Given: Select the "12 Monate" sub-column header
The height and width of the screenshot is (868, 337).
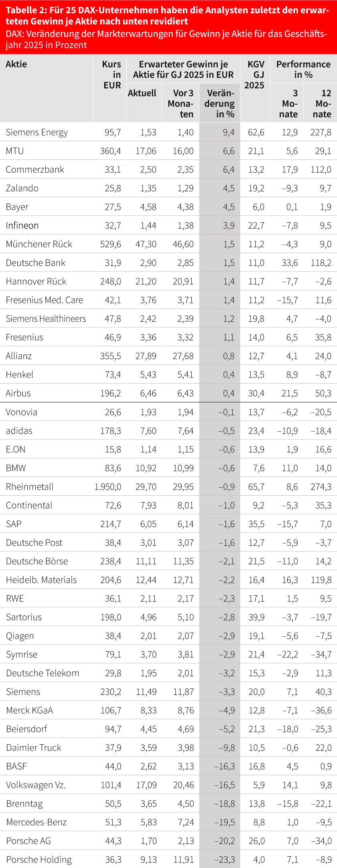Looking at the screenshot, I should [323, 104].
